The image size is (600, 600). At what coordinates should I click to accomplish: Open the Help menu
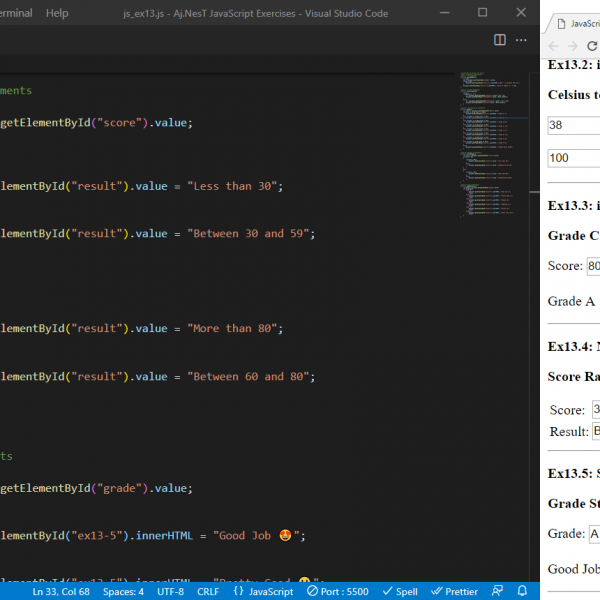click(x=57, y=13)
